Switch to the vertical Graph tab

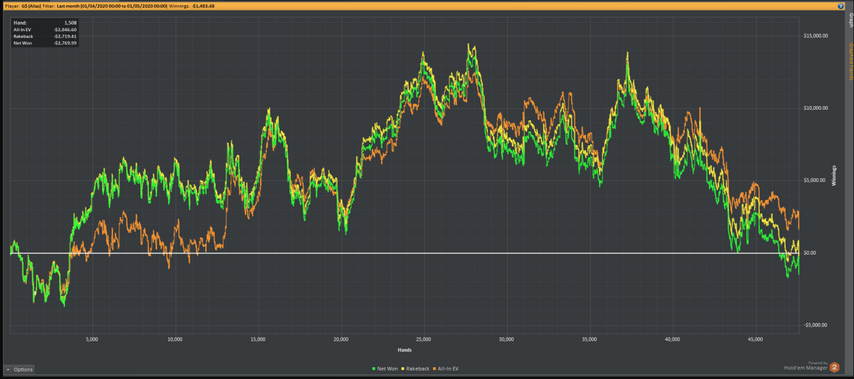tap(850, 20)
